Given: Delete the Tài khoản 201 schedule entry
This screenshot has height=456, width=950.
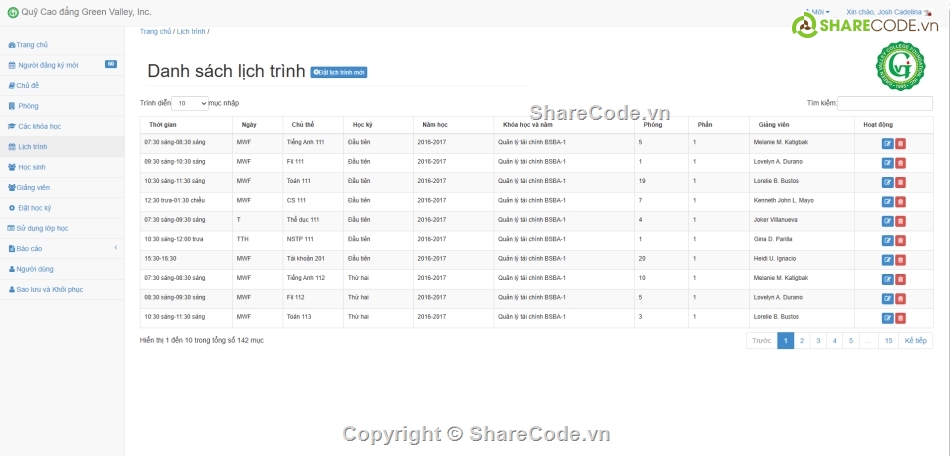Looking at the screenshot, I should (x=900, y=259).
